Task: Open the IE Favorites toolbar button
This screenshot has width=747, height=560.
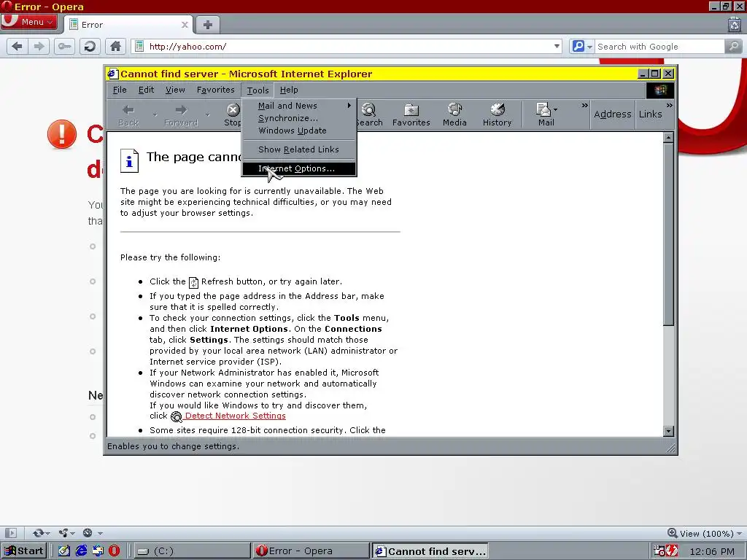Action: click(x=411, y=115)
